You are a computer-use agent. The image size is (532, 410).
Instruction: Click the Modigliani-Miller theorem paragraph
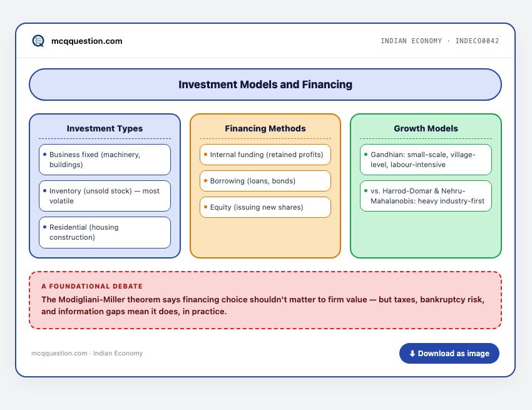click(263, 305)
